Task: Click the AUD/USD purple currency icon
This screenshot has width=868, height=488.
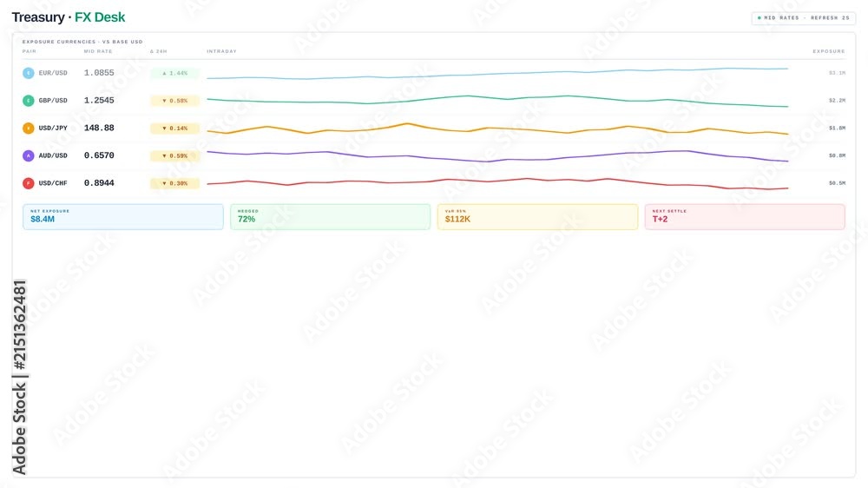Action: (29, 155)
